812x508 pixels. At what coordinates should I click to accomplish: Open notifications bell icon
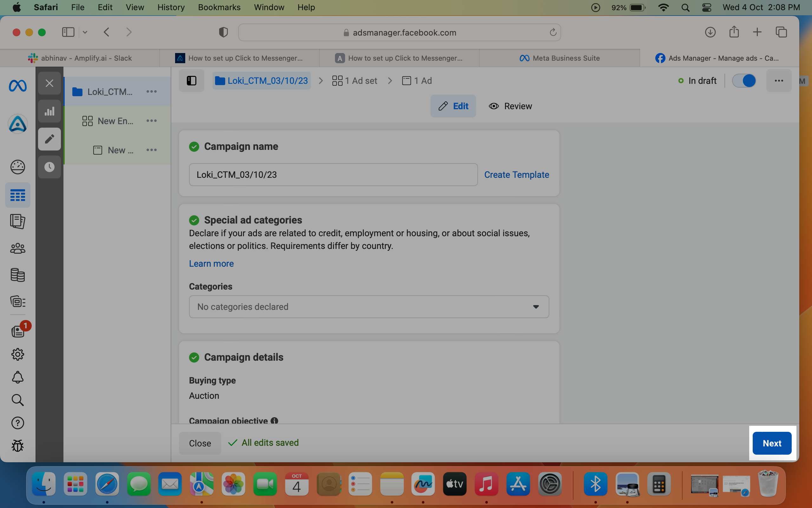[17, 377]
